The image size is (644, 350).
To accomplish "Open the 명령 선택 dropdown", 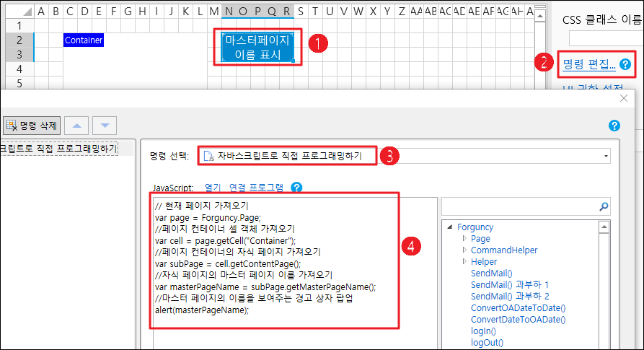I will click(606, 155).
